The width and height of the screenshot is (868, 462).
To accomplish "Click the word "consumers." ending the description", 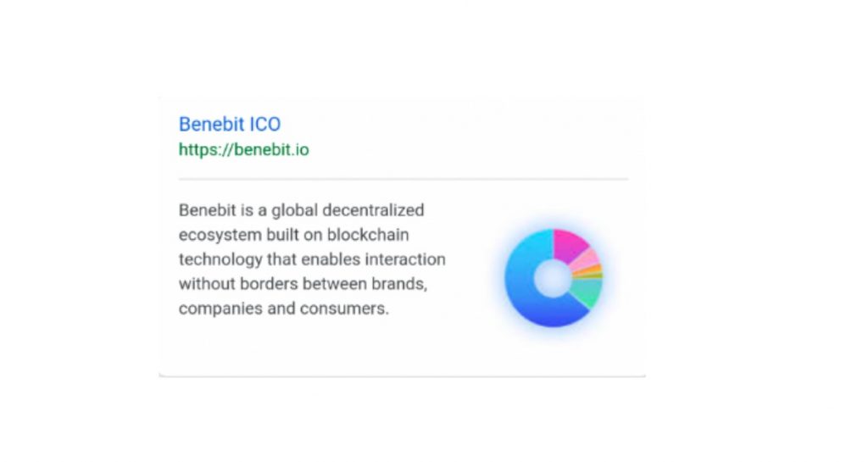I will click(344, 309).
